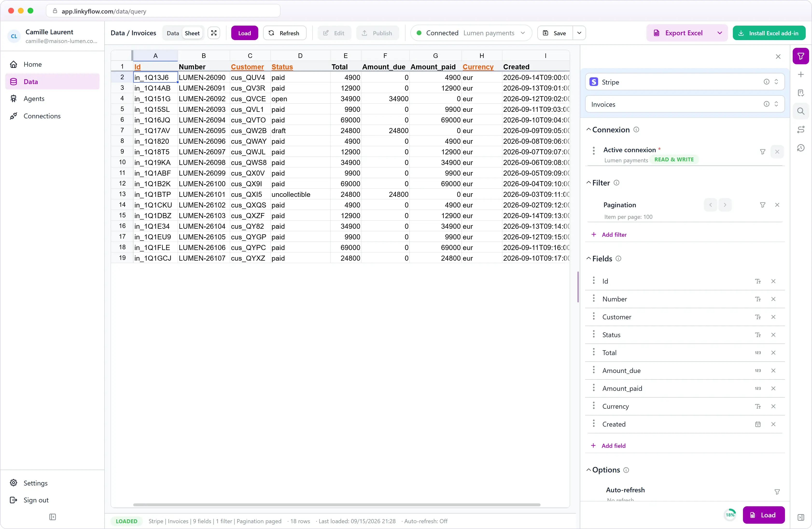This screenshot has width=812, height=529.
Task: Click the panel resize handle
Action: point(578,287)
